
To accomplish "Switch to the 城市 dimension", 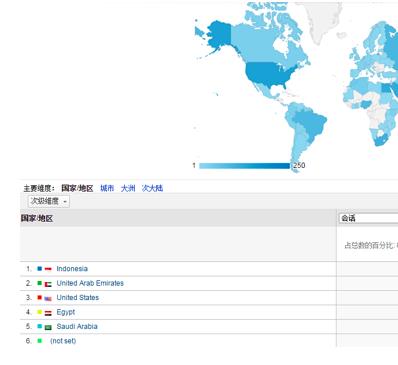I will point(107,188).
